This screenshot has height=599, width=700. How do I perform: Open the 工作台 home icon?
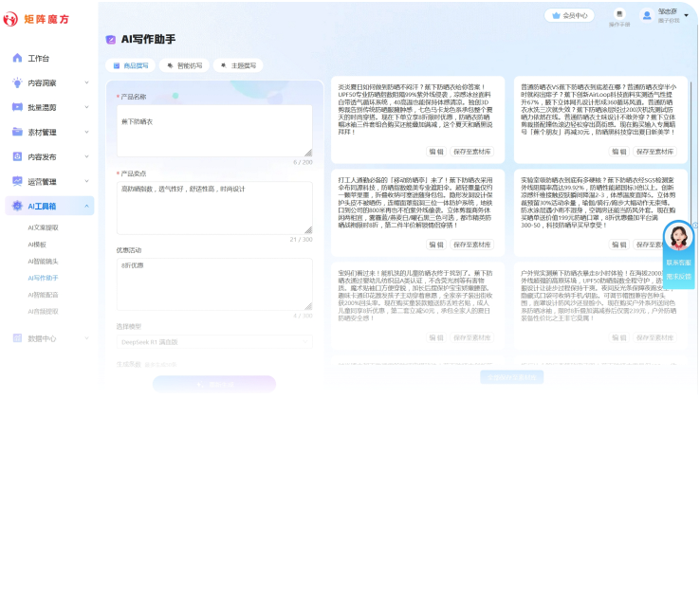(x=17, y=58)
